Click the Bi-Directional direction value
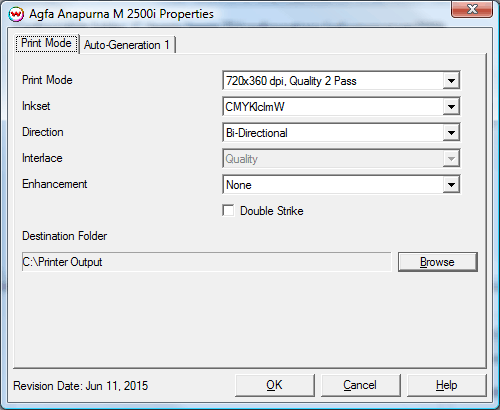Screen dimensions: 500x410 257,133
